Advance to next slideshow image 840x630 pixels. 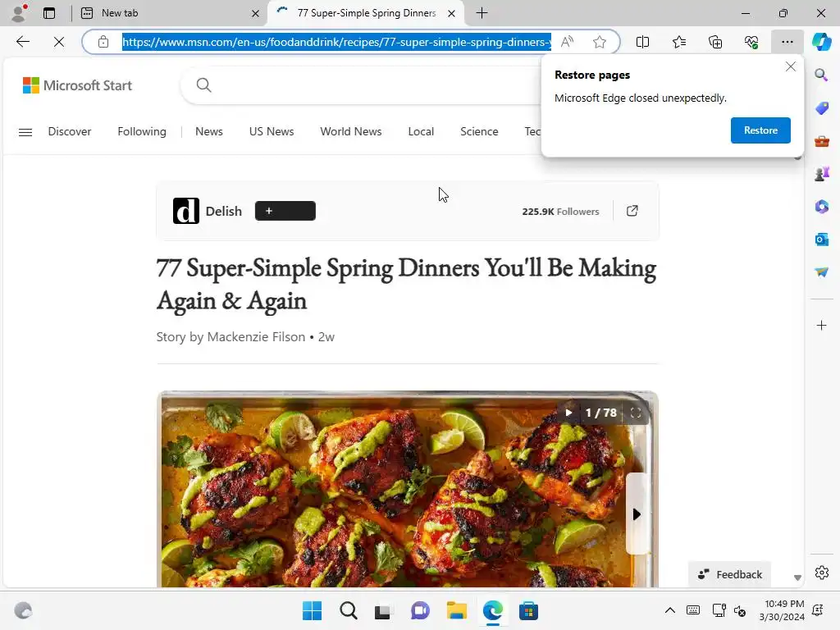pyautogui.click(x=637, y=514)
